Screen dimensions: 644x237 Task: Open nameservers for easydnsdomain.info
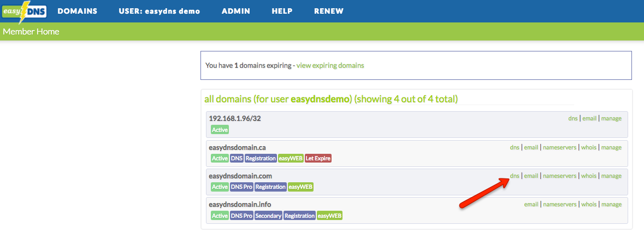pyautogui.click(x=559, y=204)
